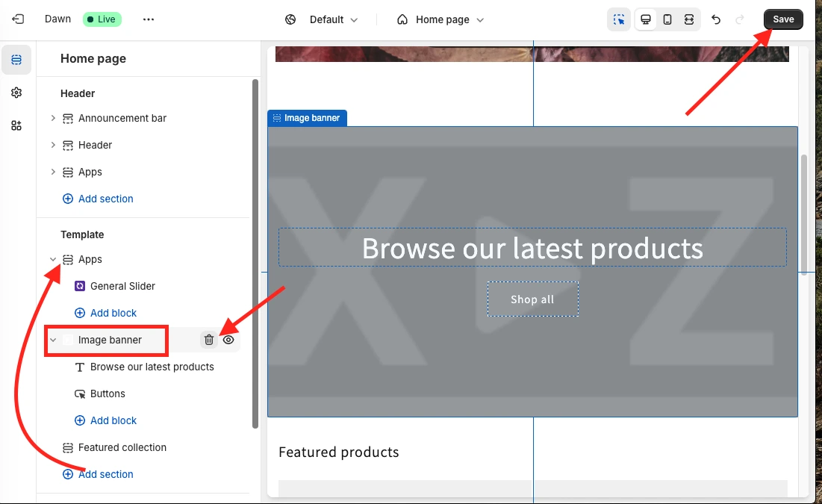822x504 pixels.
Task: Switch to fullscreen preview
Action: tap(689, 19)
